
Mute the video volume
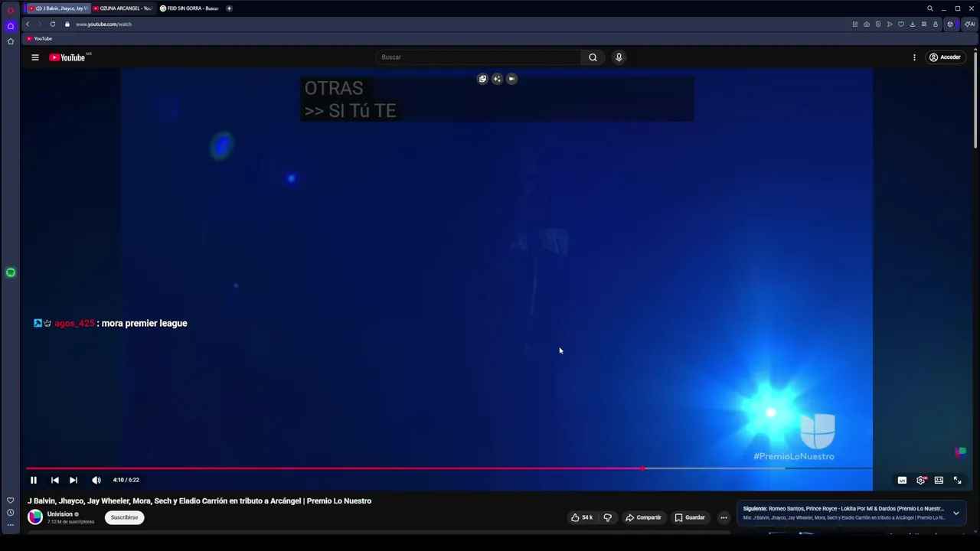[96, 480]
